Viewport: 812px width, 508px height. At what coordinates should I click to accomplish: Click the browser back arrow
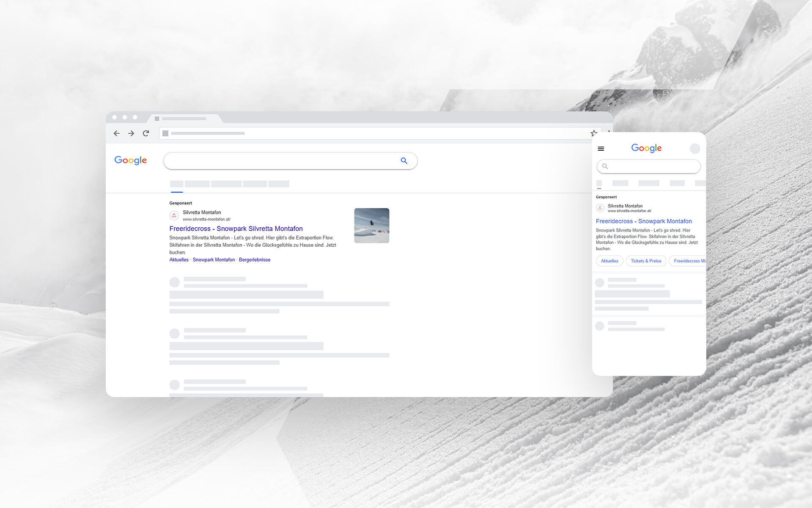point(117,133)
